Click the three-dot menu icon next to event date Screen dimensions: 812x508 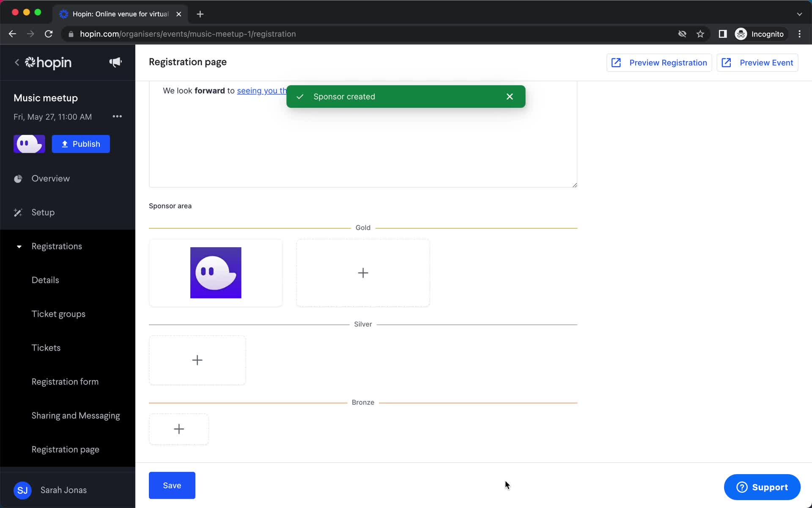coord(117,116)
